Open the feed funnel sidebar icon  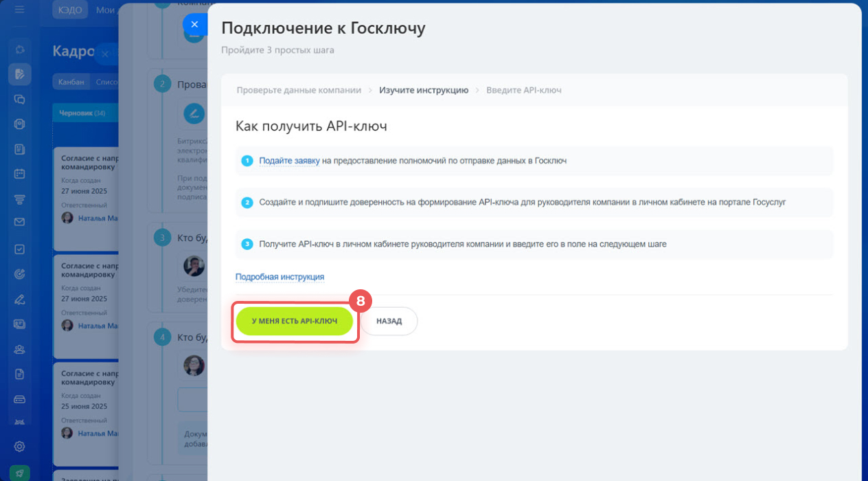[x=19, y=199]
